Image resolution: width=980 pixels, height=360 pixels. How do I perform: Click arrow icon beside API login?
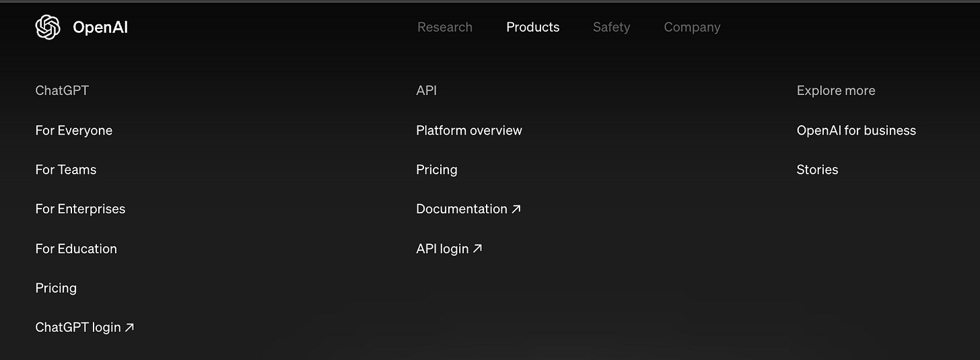[477, 248]
